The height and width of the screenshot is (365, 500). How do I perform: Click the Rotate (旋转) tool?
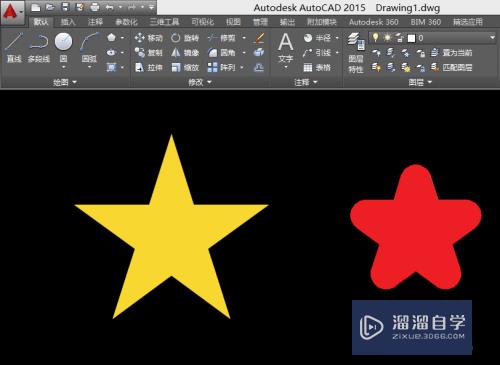tap(185, 38)
